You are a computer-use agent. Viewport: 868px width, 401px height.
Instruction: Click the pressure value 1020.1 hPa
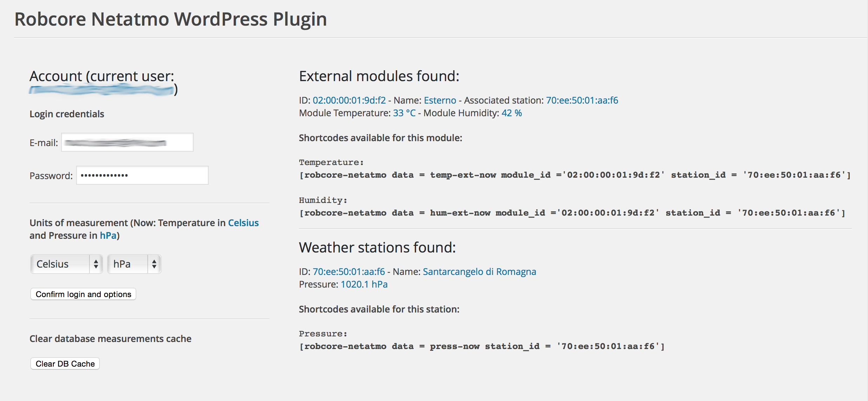[364, 284]
